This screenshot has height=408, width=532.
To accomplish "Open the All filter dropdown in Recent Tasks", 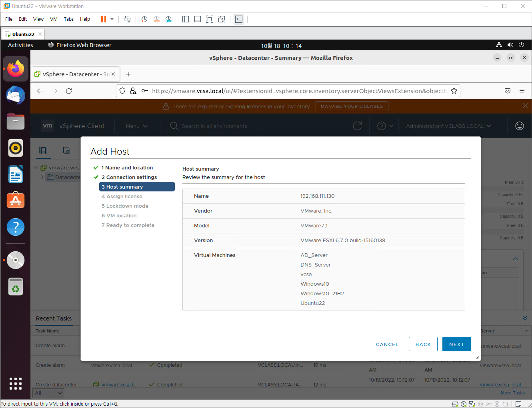I will pyautogui.click(x=48, y=393).
